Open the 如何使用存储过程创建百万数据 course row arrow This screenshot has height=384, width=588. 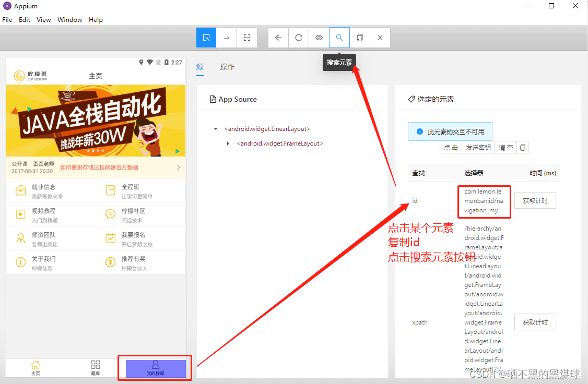tap(178, 167)
